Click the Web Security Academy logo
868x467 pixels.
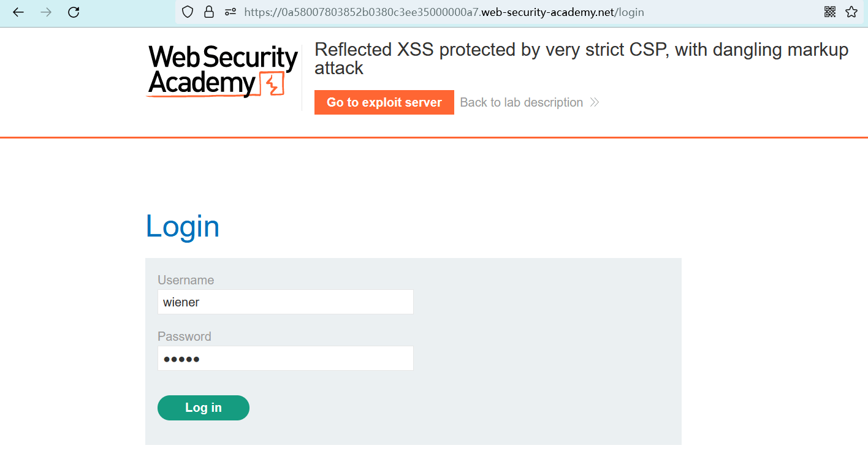[x=223, y=71]
